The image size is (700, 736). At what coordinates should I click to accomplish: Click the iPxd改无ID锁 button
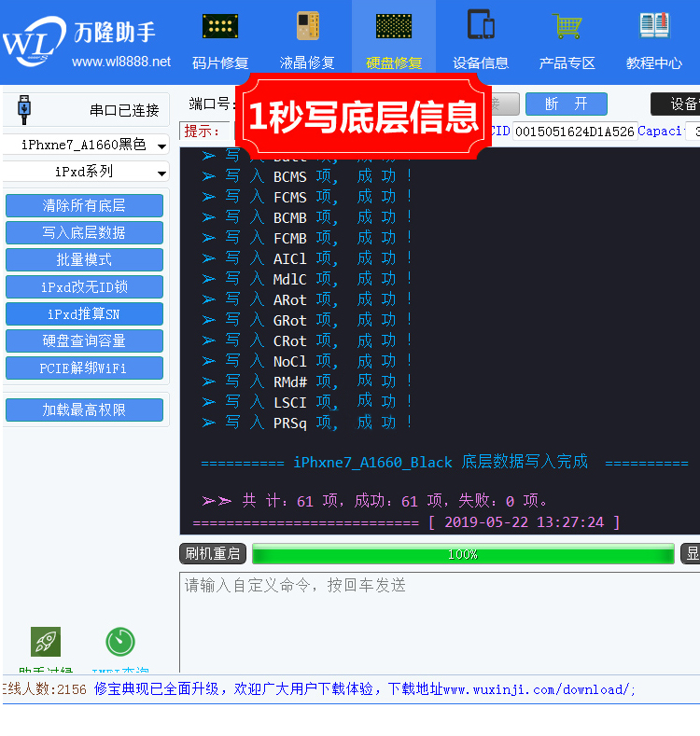[85, 287]
